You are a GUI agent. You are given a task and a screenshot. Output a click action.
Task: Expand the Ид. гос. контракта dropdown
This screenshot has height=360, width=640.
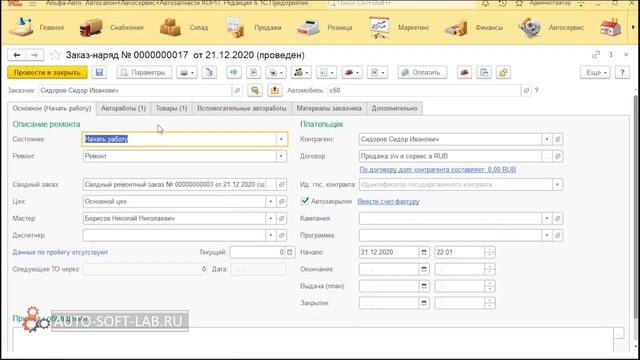tap(557, 184)
